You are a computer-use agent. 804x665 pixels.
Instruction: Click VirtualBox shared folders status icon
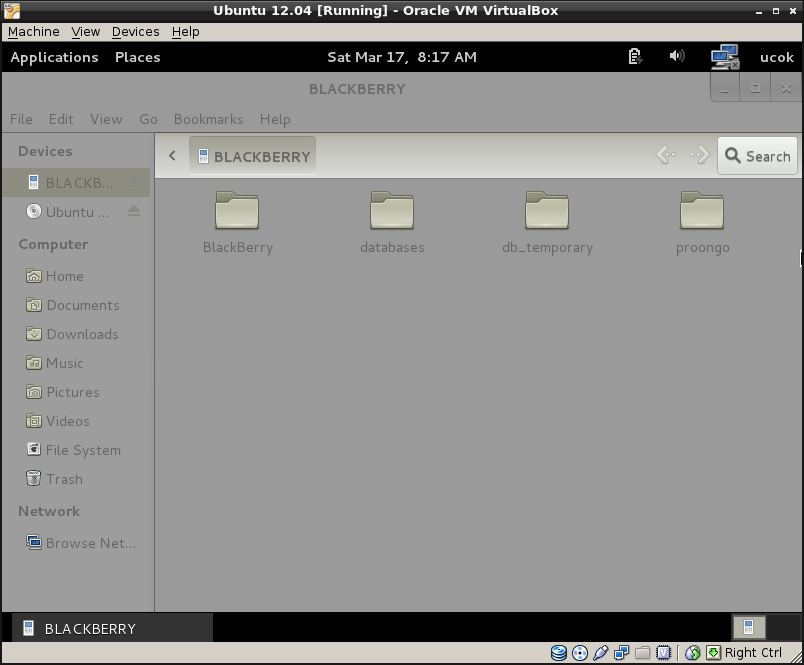pos(642,653)
